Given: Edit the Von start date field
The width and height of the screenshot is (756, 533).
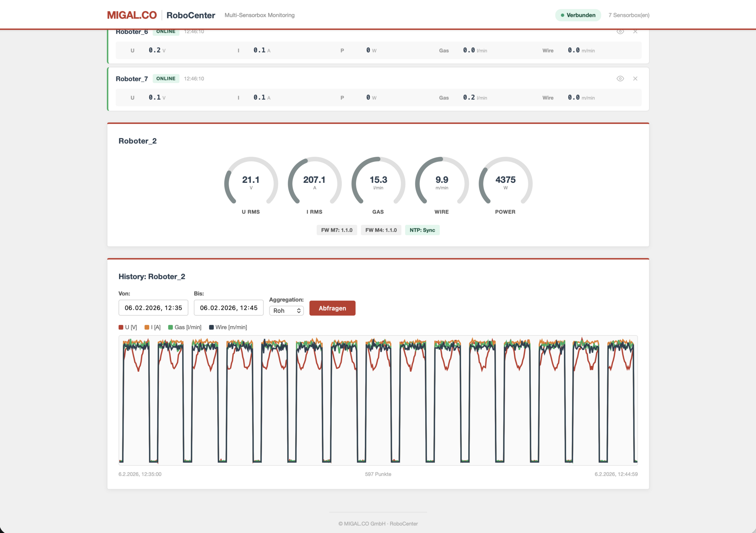Looking at the screenshot, I should [153, 308].
